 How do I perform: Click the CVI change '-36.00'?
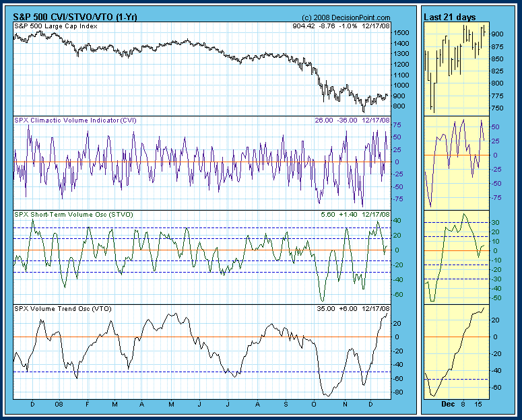point(347,120)
